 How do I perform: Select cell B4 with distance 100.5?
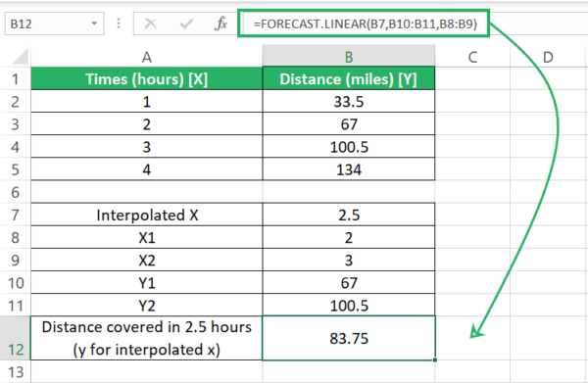(x=349, y=147)
